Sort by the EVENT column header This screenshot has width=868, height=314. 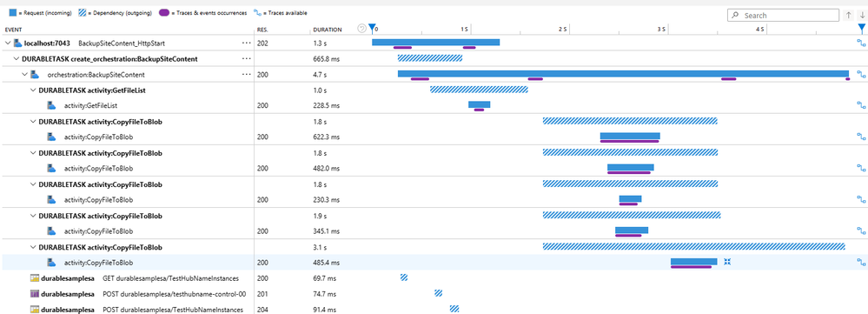(13, 30)
